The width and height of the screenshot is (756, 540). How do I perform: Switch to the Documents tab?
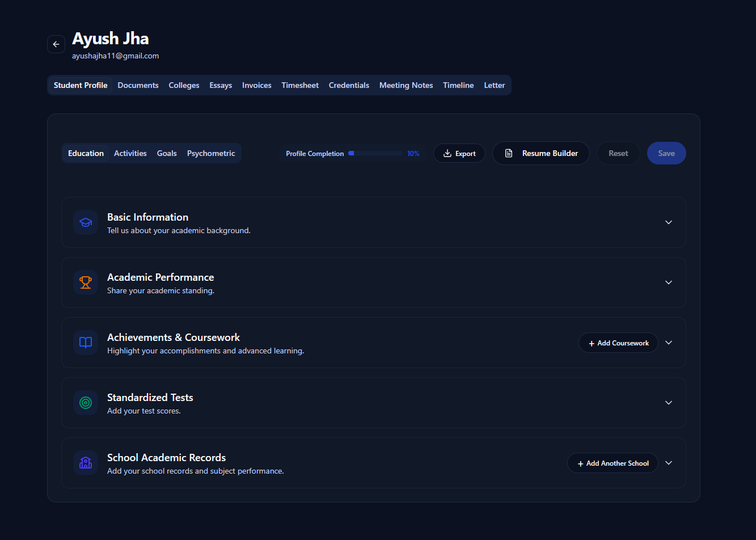pos(138,85)
